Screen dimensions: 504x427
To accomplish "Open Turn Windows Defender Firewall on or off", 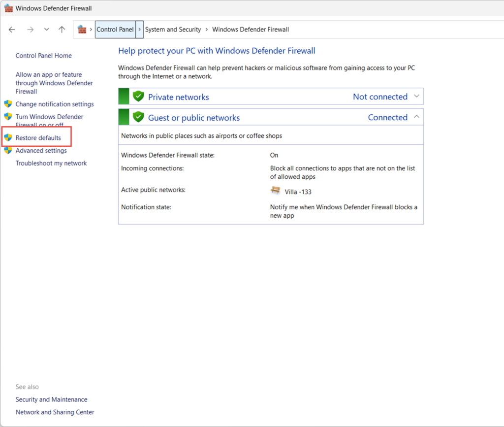I will (x=49, y=120).
